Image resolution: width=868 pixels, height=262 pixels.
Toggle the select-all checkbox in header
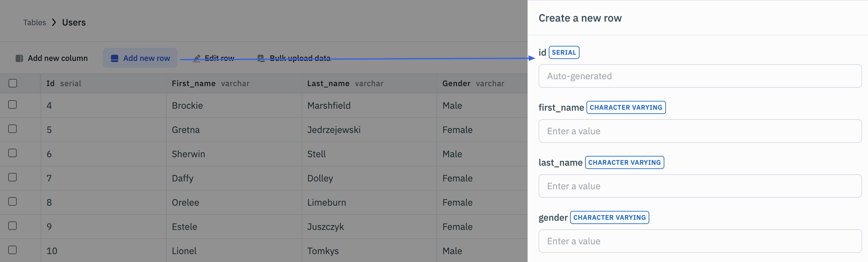[x=13, y=83]
